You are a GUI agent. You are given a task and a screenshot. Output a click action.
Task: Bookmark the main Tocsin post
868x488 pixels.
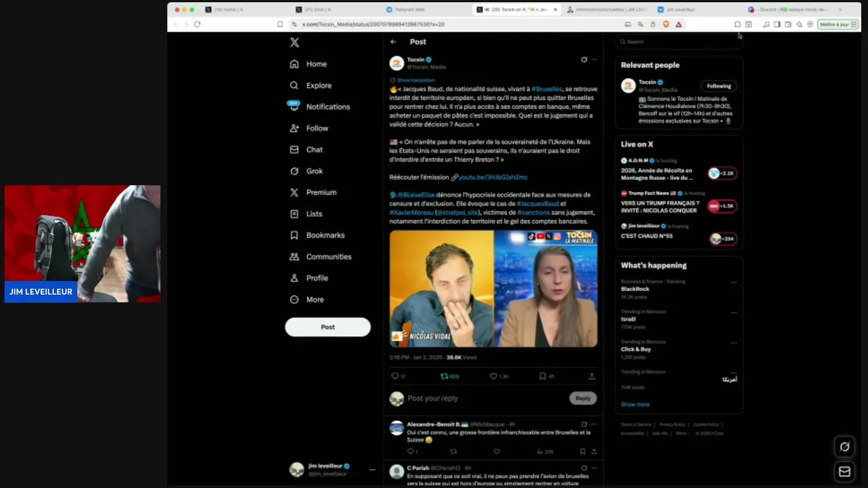(x=542, y=376)
